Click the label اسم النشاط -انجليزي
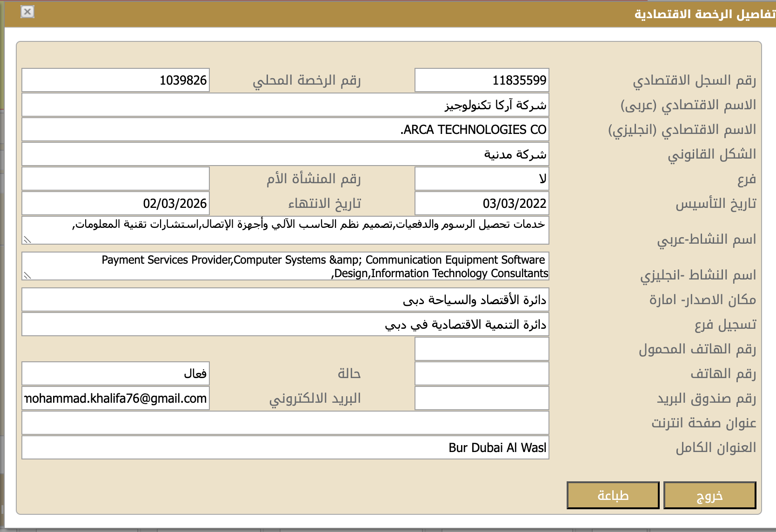The image size is (776, 532). point(698,275)
